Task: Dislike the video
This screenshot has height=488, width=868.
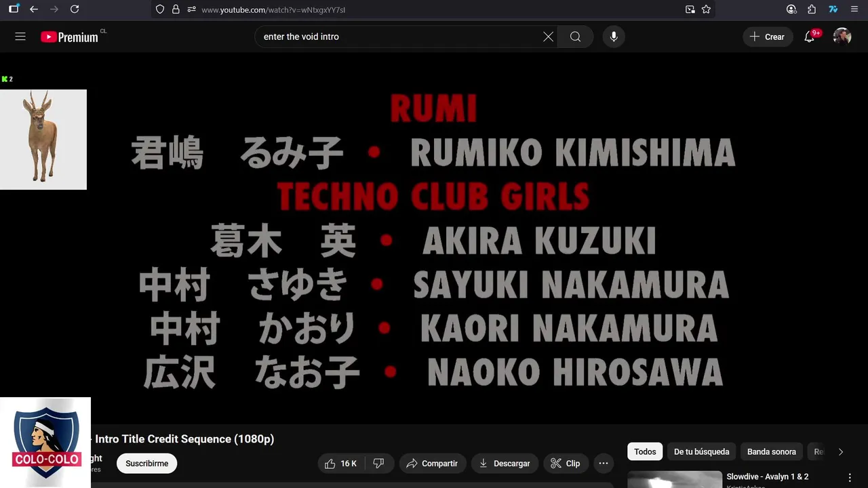Action: (x=378, y=464)
